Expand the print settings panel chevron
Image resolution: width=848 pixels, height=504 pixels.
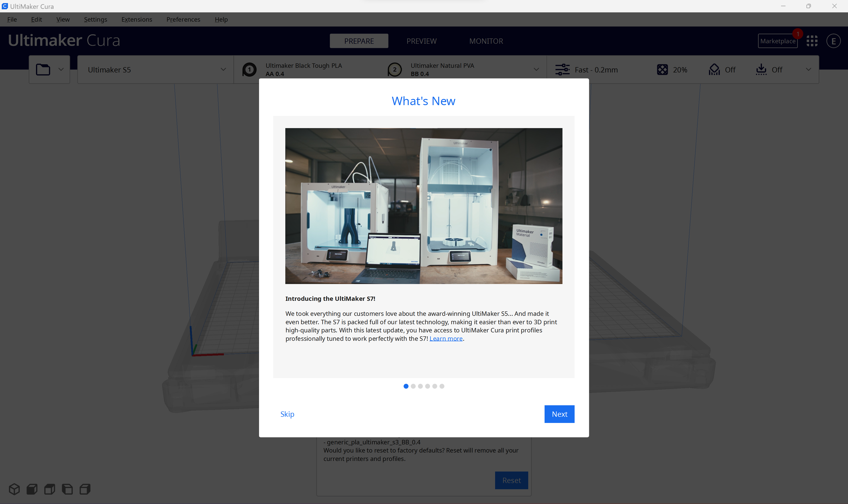coord(809,70)
